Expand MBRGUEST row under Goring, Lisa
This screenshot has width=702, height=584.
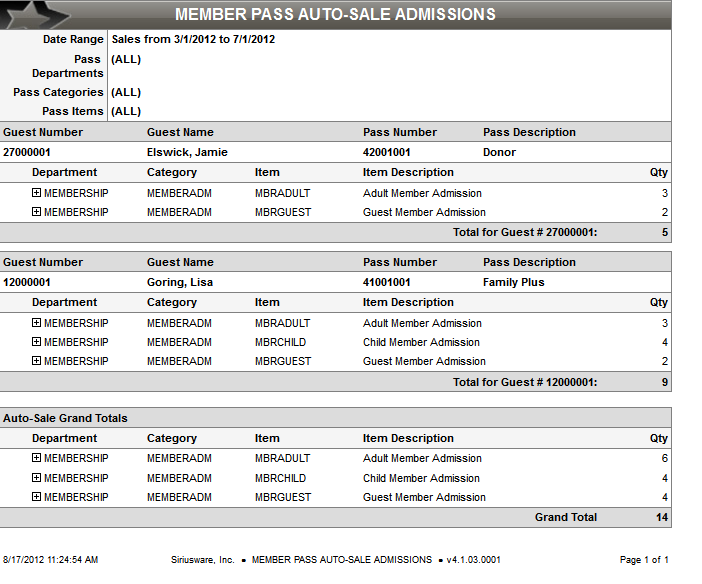coord(36,361)
